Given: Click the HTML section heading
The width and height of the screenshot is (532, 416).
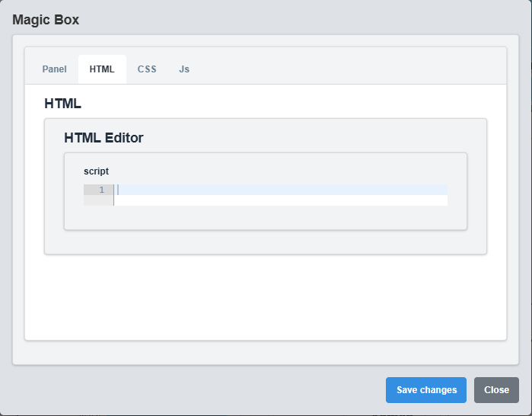Looking at the screenshot, I should coord(62,103).
